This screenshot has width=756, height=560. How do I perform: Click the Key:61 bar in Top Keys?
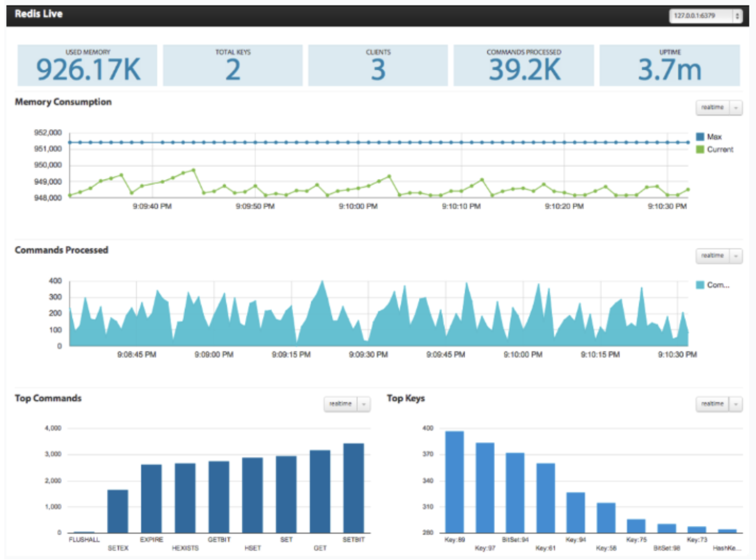click(x=546, y=498)
